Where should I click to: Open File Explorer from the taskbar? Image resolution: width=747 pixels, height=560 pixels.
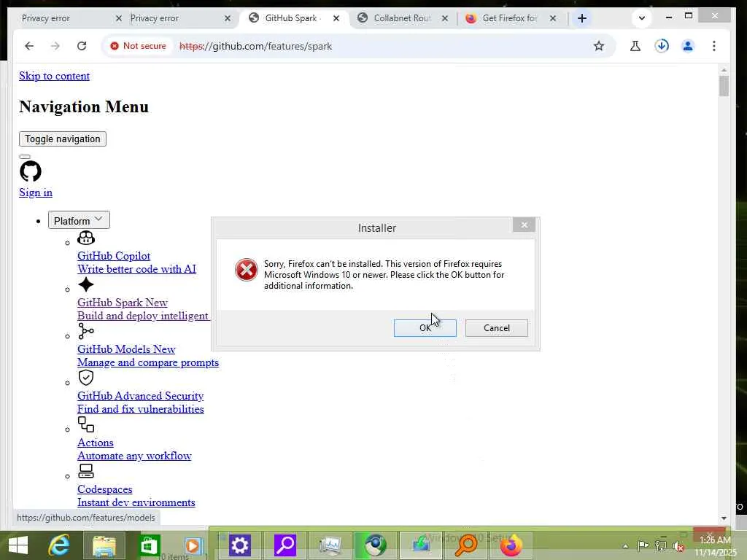coord(104,545)
